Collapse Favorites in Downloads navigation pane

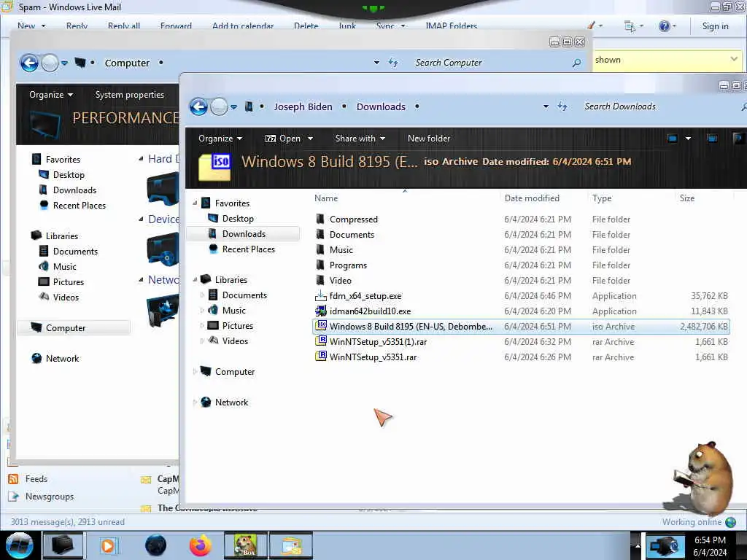click(x=195, y=203)
